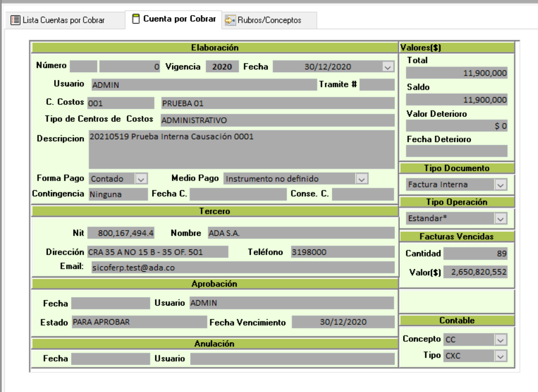538x392 pixels.
Task: Expand the Medio Pago dropdown
Action: click(361, 179)
